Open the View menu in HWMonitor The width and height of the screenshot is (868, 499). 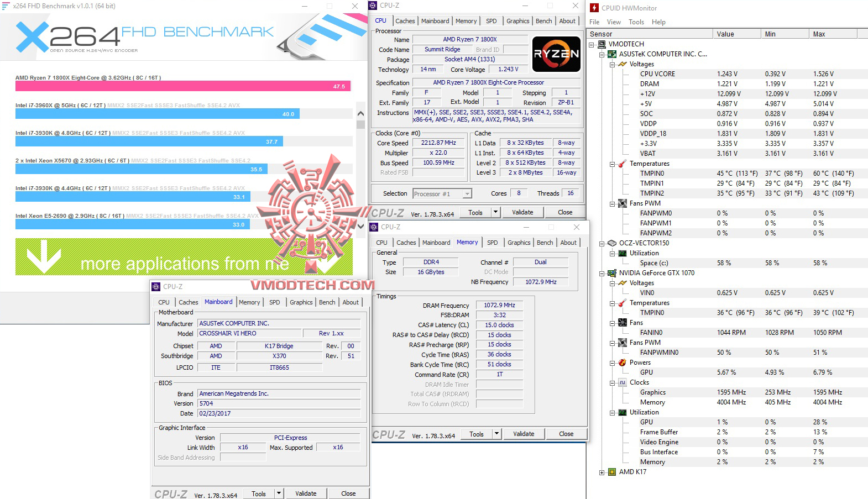click(x=614, y=22)
